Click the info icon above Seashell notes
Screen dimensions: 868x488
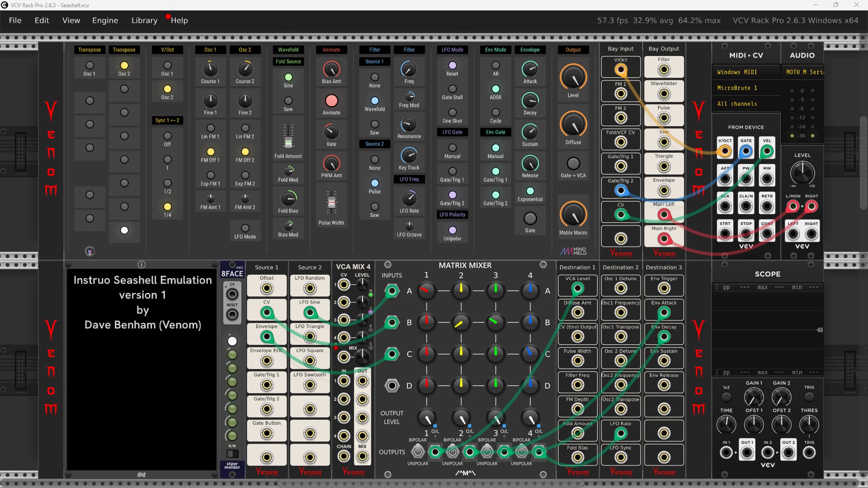coord(142,265)
